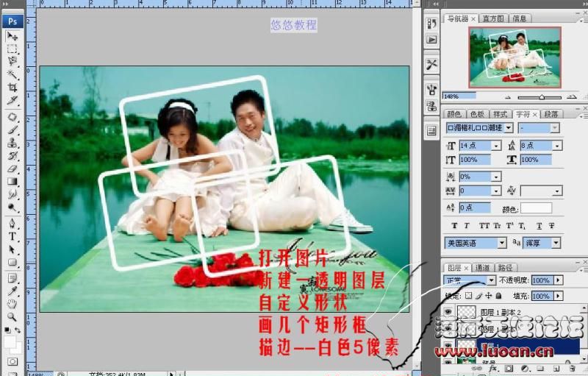Select the Gradient tool
Image resolution: width=588 pixels, height=376 pixels.
(x=12, y=182)
